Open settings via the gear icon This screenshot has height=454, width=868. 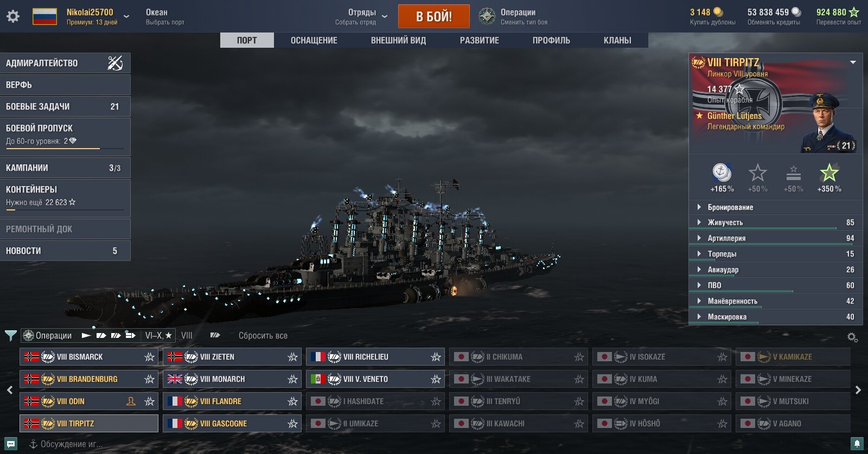pos(13,16)
